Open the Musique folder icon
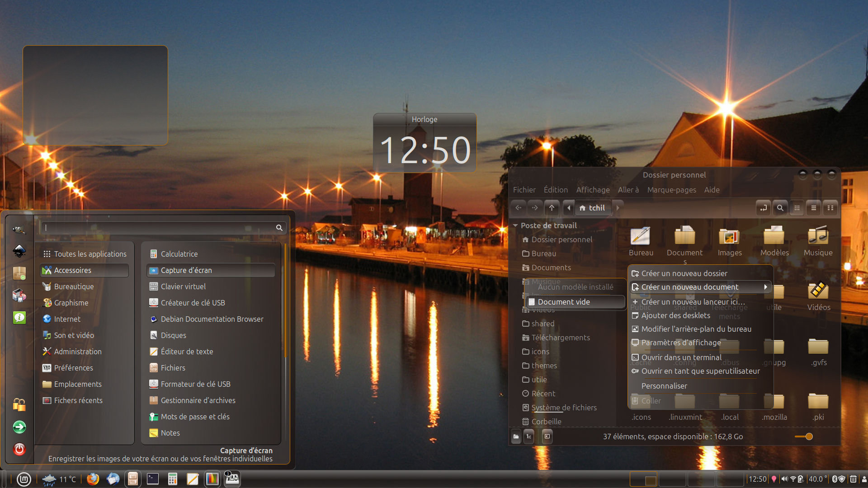 click(x=818, y=241)
